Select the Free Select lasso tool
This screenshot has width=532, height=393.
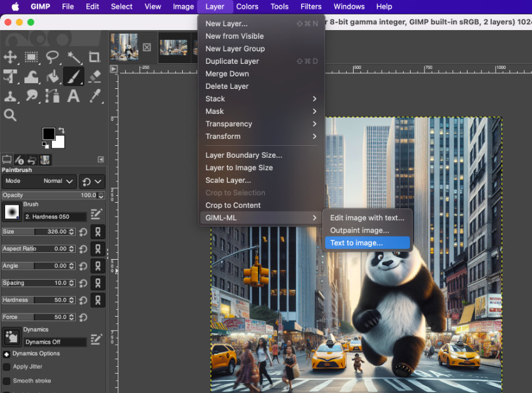click(x=52, y=57)
